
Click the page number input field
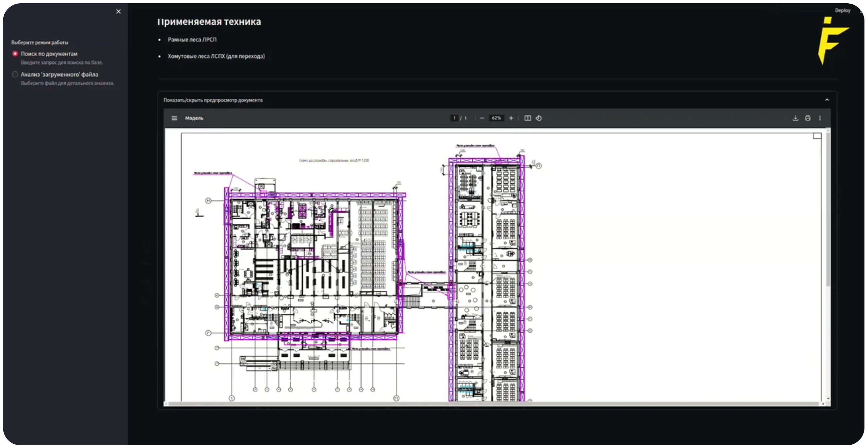454,118
